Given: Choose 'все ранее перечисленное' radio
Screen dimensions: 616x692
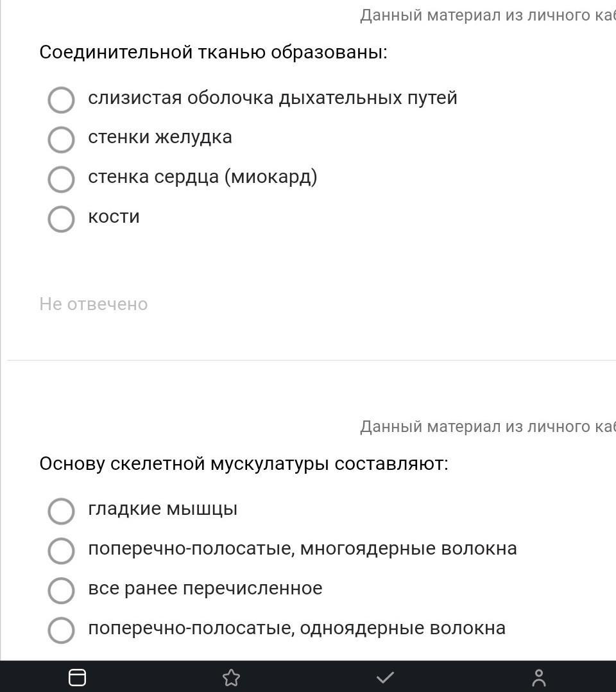Looking at the screenshot, I should point(61,591).
